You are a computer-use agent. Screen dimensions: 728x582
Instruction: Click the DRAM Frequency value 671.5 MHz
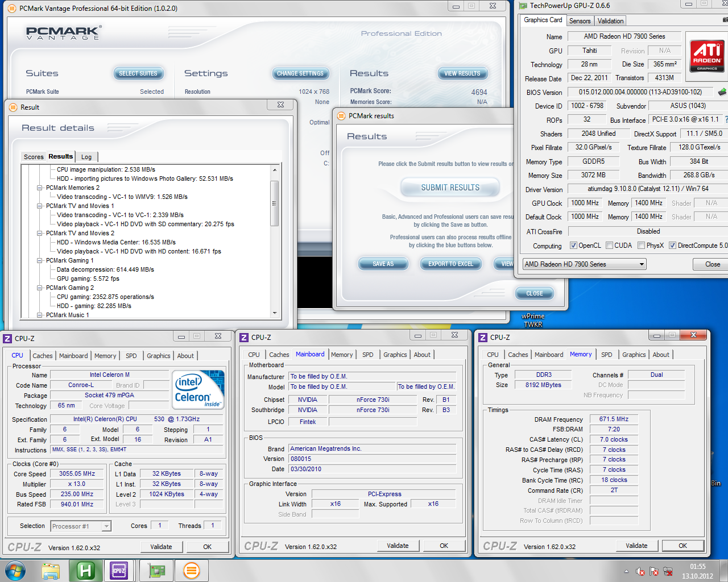pos(614,419)
